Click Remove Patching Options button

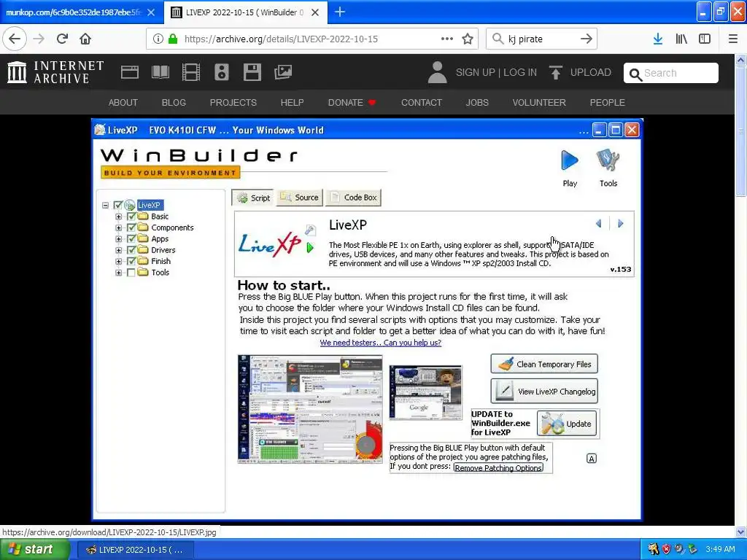pyautogui.click(x=498, y=467)
